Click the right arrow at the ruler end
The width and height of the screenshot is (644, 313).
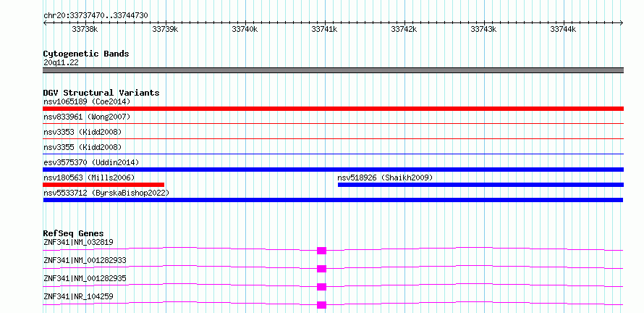pyautogui.click(x=622, y=23)
